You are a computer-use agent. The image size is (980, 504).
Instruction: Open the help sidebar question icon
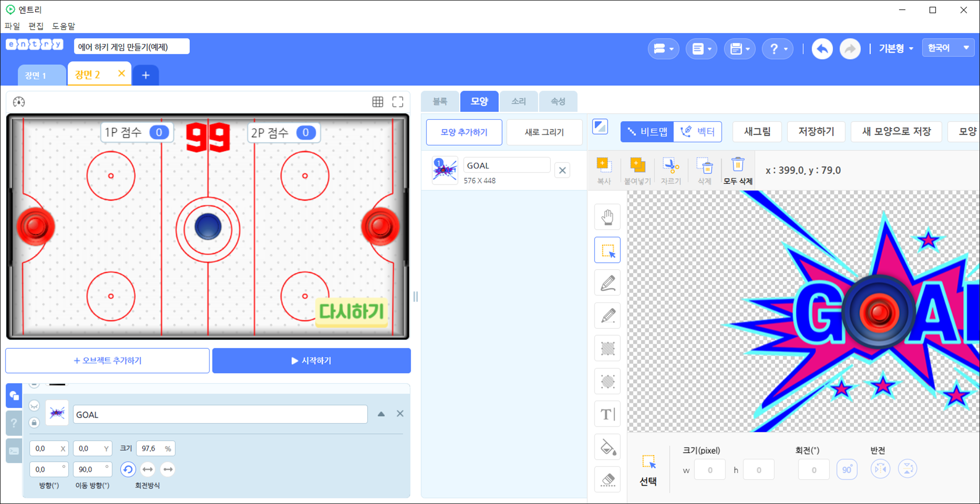(x=14, y=423)
